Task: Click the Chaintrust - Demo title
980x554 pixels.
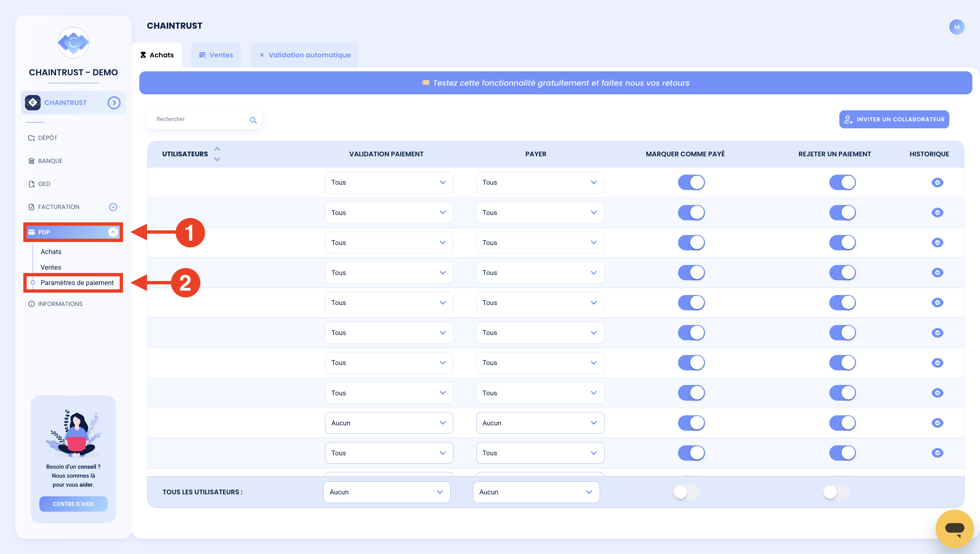Action: tap(73, 72)
